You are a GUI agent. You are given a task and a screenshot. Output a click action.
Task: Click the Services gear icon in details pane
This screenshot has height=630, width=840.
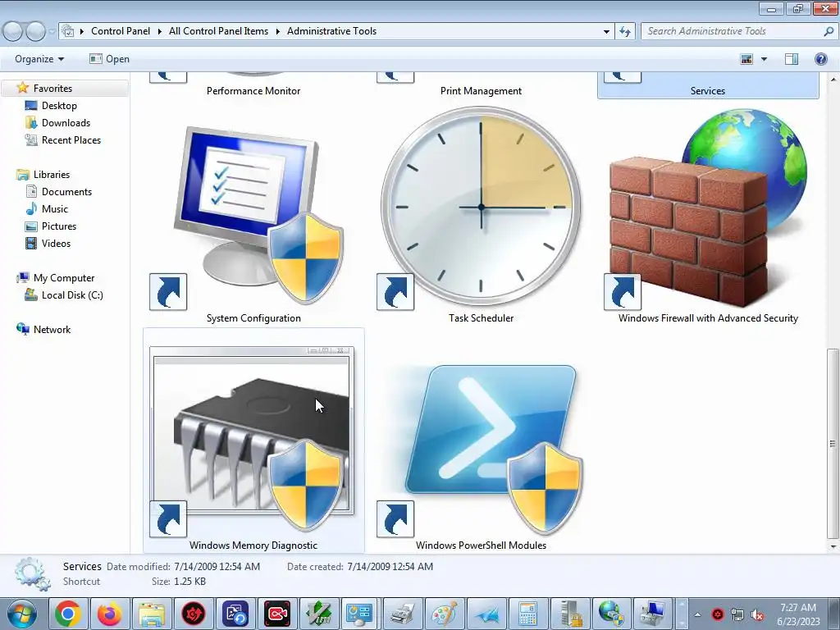tap(32, 573)
